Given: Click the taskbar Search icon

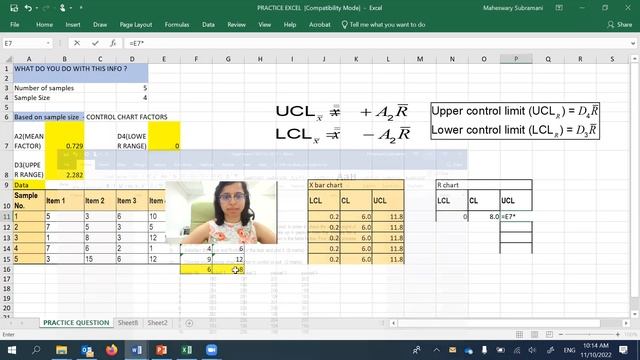Looking at the screenshot, I should pyautogui.click(x=36, y=350).
